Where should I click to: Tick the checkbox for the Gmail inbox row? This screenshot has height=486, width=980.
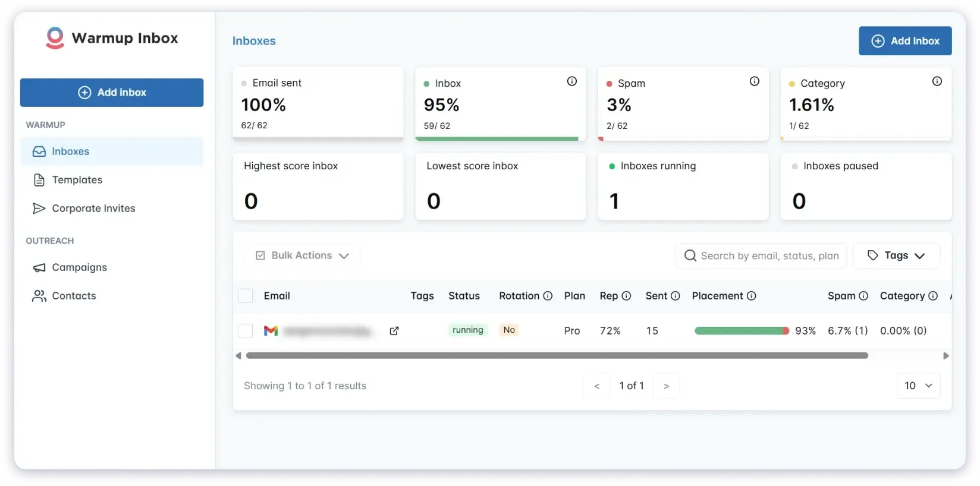[x=246, y=331]
